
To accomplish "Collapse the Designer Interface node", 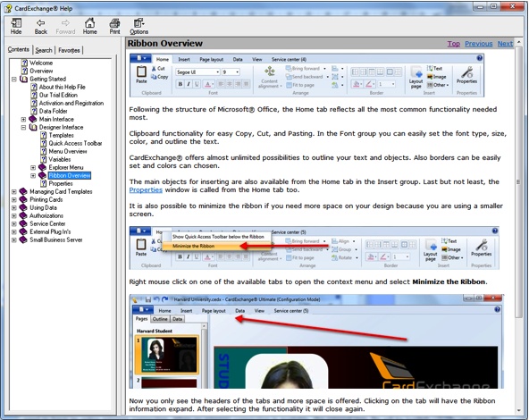I will (x=23, y=128).
